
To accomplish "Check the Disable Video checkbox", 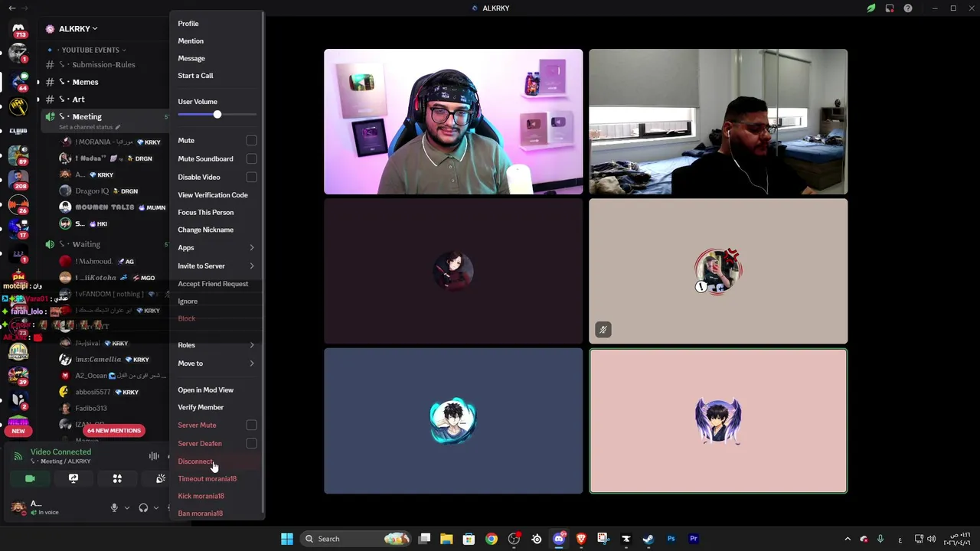I will coord(251,177).
